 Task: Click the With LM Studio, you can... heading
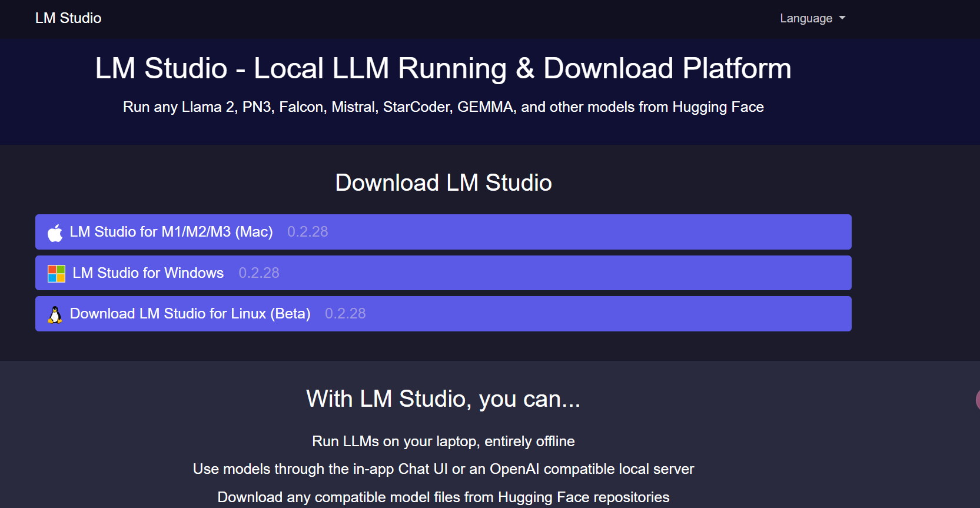coord(443,399)
